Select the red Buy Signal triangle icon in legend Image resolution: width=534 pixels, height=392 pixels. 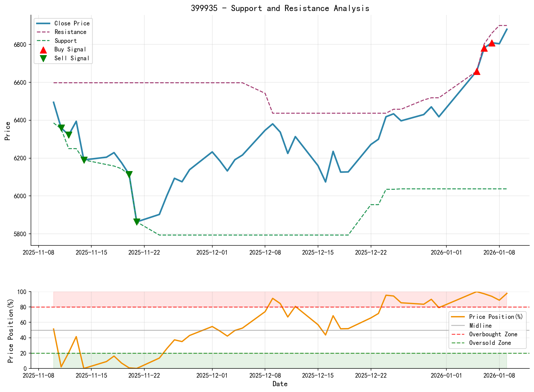(43, 49)
